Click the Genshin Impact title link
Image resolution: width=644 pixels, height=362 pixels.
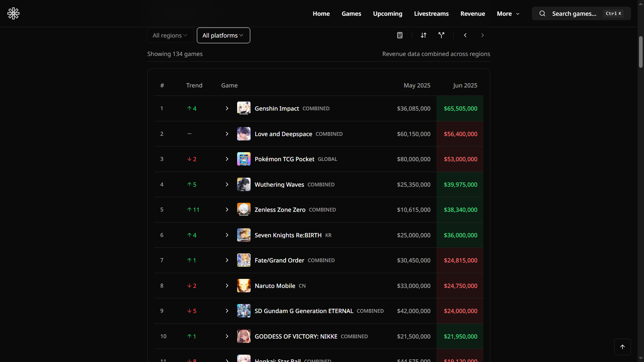coord(277,108)
